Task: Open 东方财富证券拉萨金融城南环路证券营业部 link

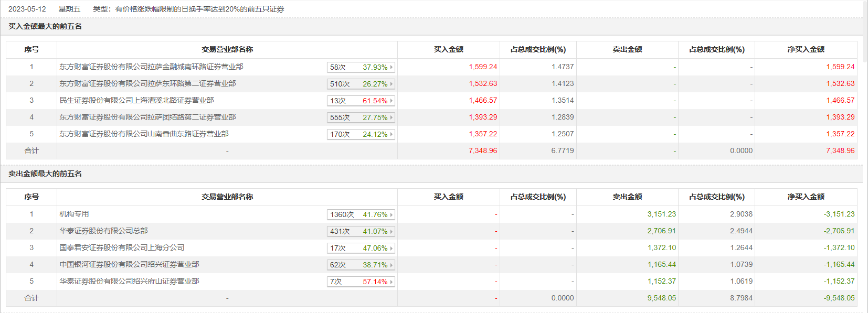Action: tap(151, 67)
